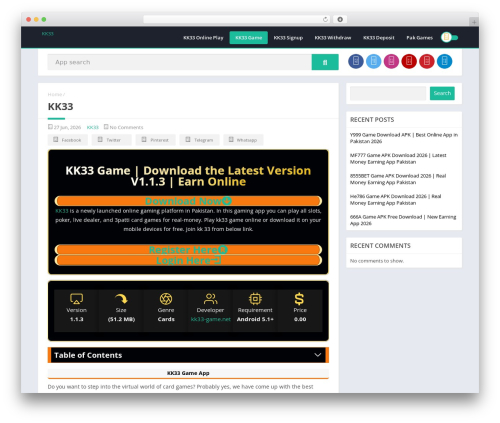Open KK33 Withdraw menu item

point(333,38)
